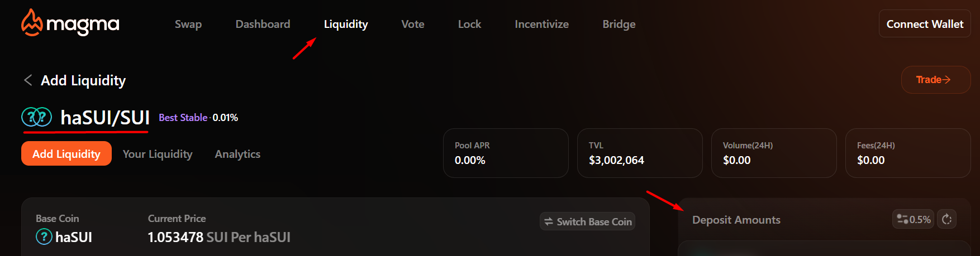Open slippage settings showing 0.5%

(913, 219)
